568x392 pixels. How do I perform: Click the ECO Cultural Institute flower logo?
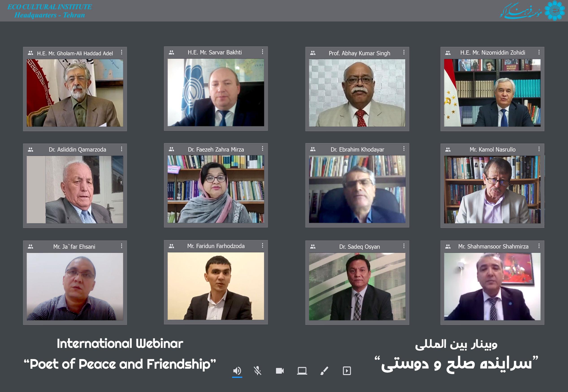click(x=555, y=11)
